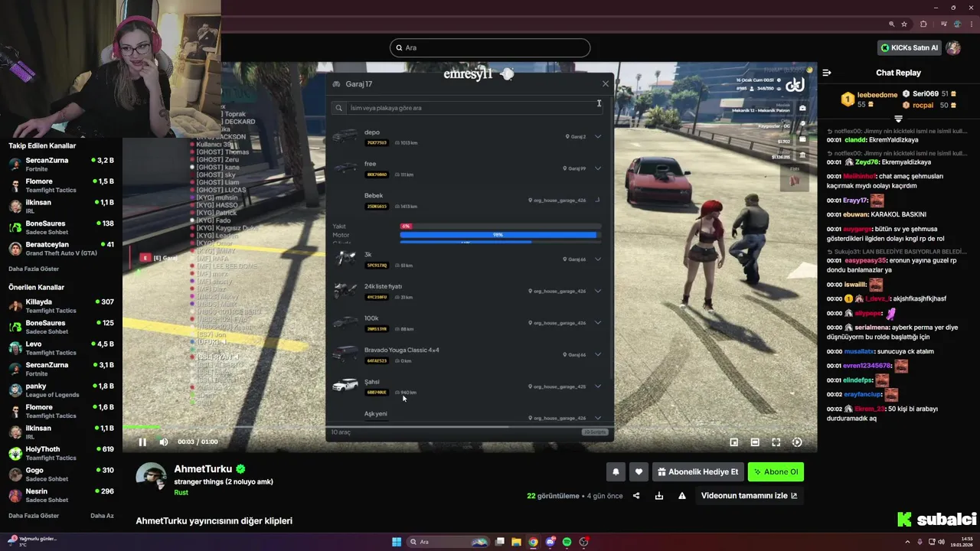
Task: Click rocpai in gift leaderboard
Action: point(923,105)
